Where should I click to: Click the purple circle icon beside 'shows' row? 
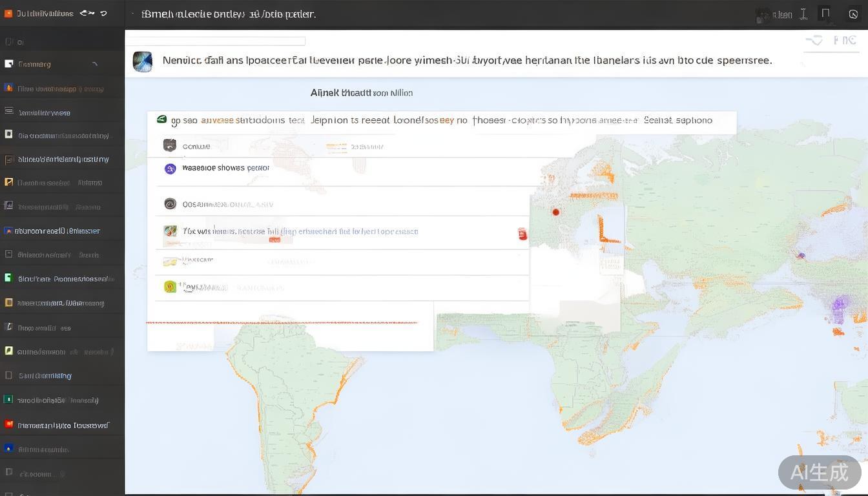tap(170, 169)
